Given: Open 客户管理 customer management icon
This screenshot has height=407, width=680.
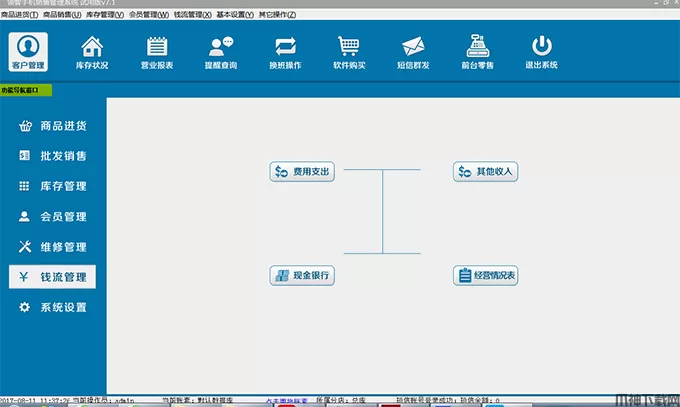Looking at the screenshot, I should pos(28,52).
